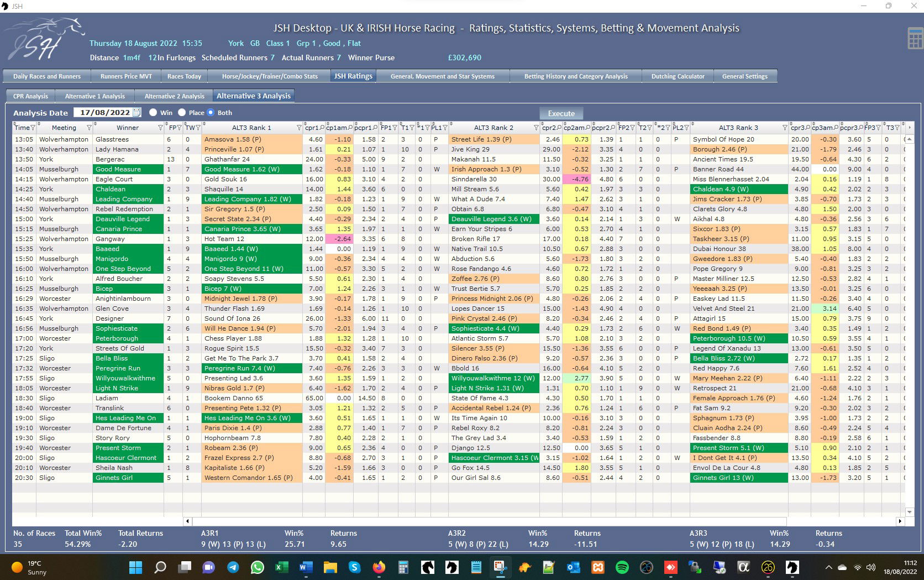This screenshot has height=580, width=924.
Task: Open Windows Start menu
Action: pyautogui.click(x=135, y=567)
